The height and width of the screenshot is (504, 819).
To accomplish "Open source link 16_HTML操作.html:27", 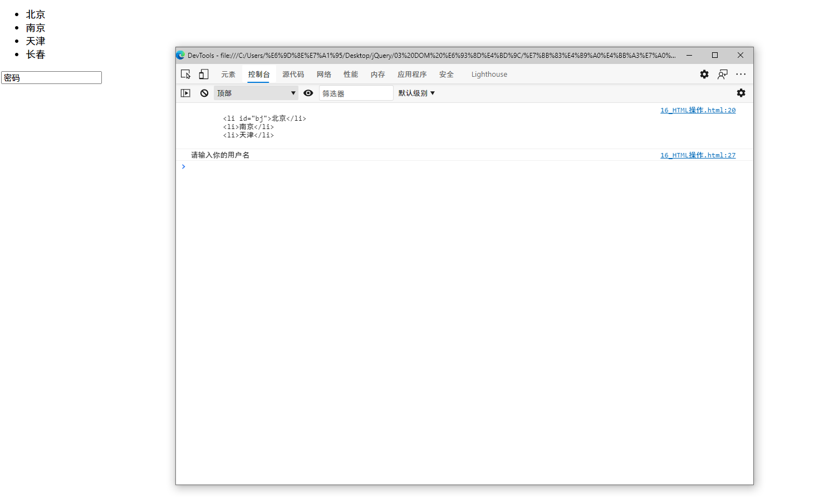I will (698, 155).
